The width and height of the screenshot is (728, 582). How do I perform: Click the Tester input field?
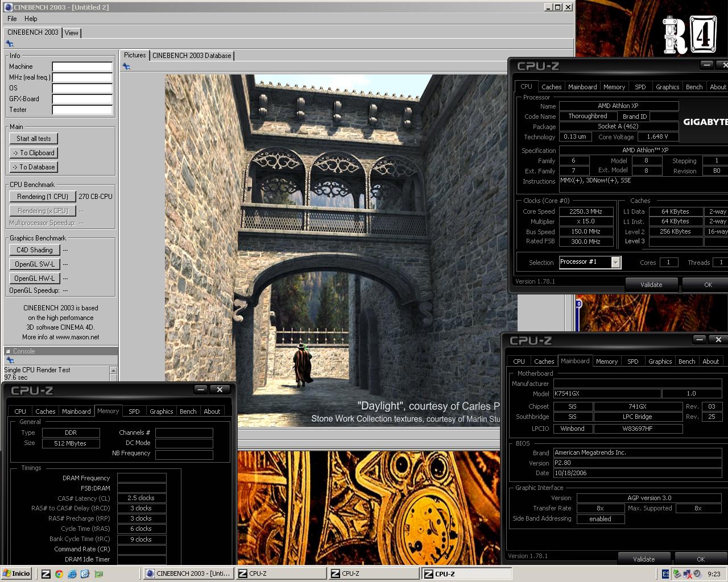82,110
